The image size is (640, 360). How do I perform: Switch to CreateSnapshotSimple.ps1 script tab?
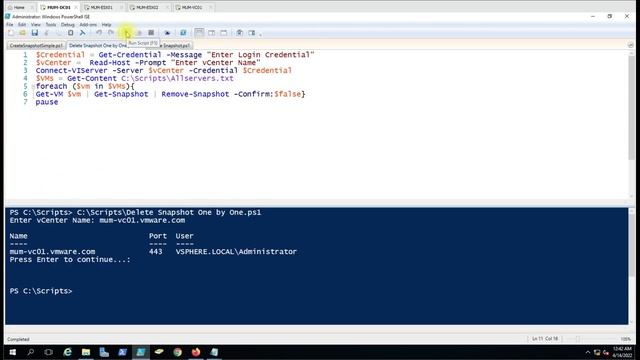pyautogui.click(x=36, y=45)
